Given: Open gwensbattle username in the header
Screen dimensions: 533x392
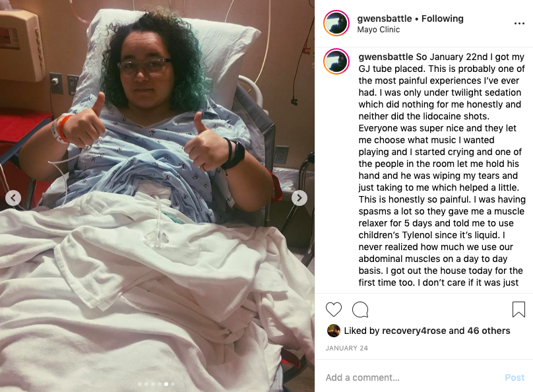Looking at the screenshot, I should pyautogui.click(x=384, y=18).
